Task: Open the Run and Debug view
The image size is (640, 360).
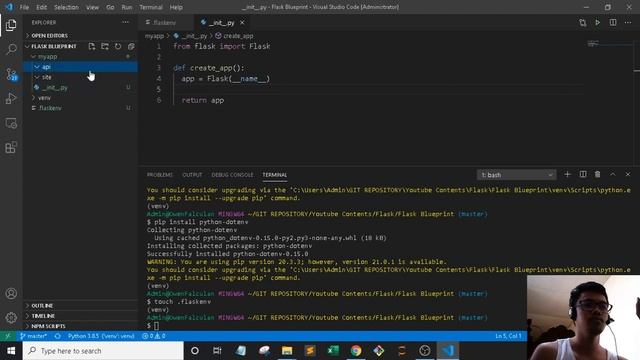Action: pos(11,98)
